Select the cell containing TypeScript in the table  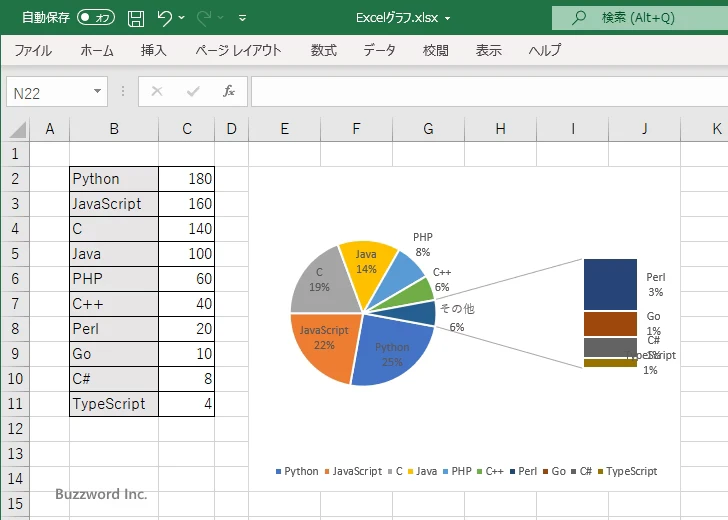[x=114, y=404]
